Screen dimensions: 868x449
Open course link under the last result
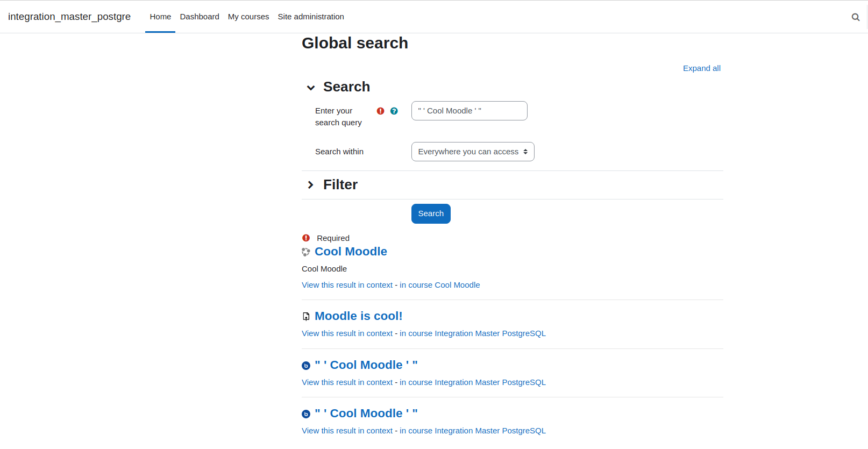pyautogui.click(x=473, y=431)
